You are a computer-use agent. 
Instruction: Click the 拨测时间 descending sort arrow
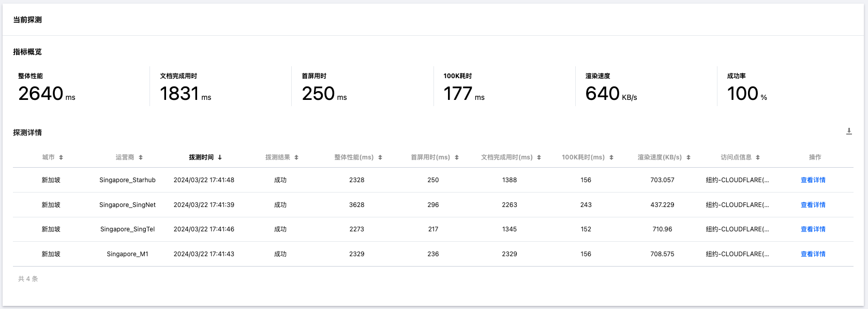pyautogui.click(x=220, y=157)
